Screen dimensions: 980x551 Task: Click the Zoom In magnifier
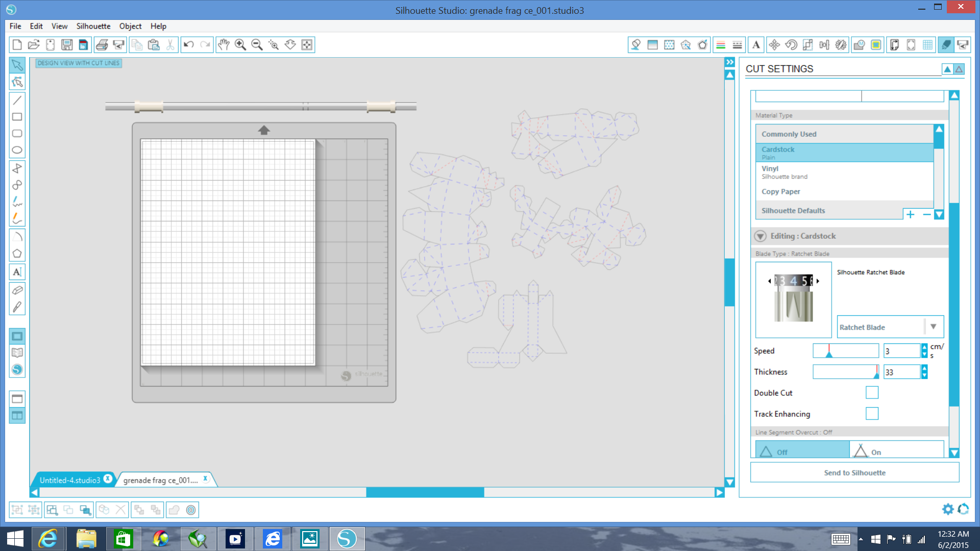240,45
